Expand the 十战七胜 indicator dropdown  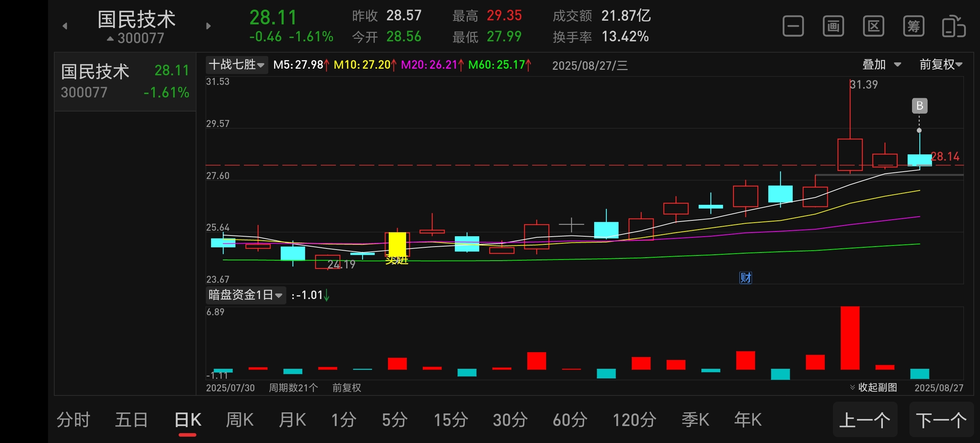point(237,65)
